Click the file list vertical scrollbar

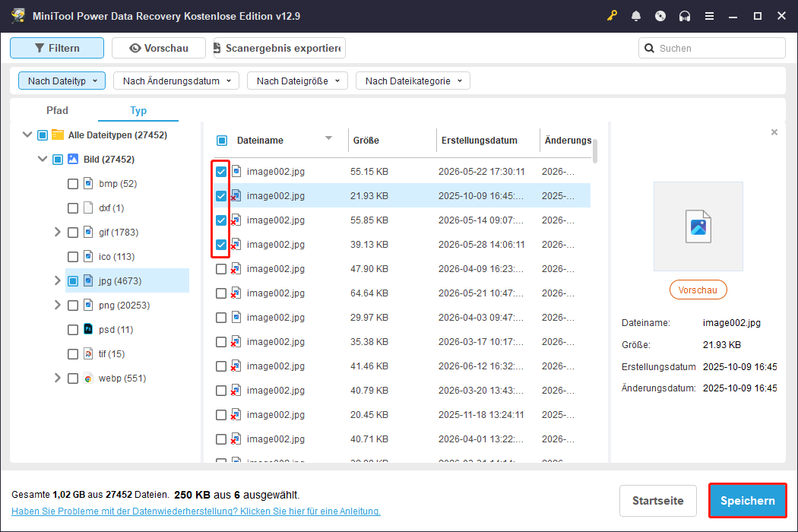595,150
